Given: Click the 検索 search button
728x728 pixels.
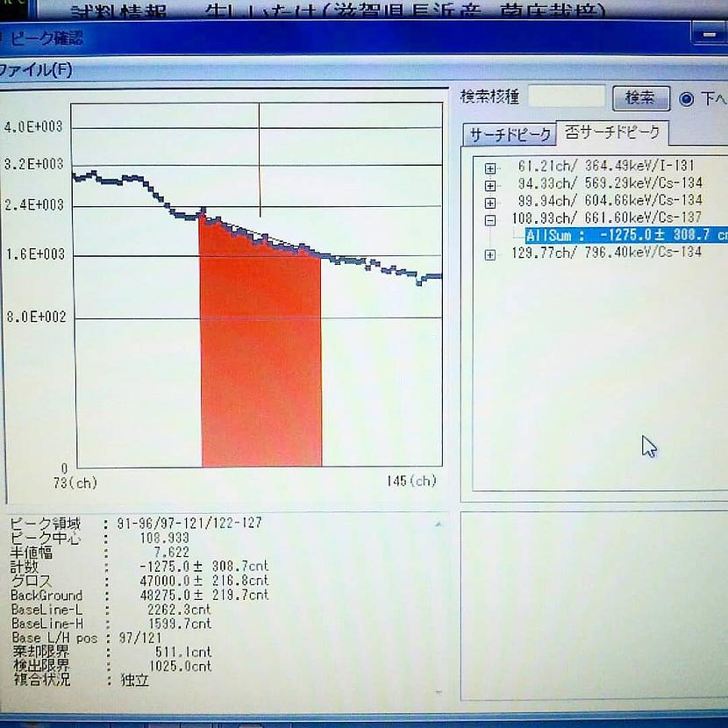Looking at the screenshot, I should (x=640, y=98).
